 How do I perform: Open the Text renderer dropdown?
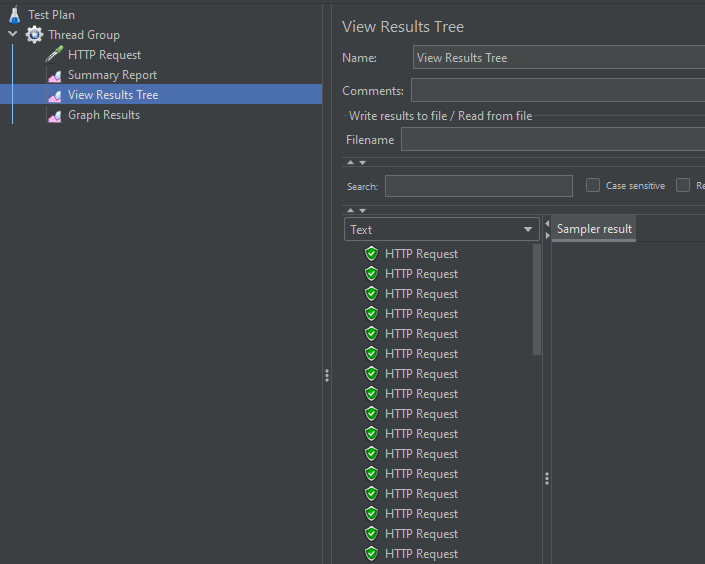(x=442, y=229)
